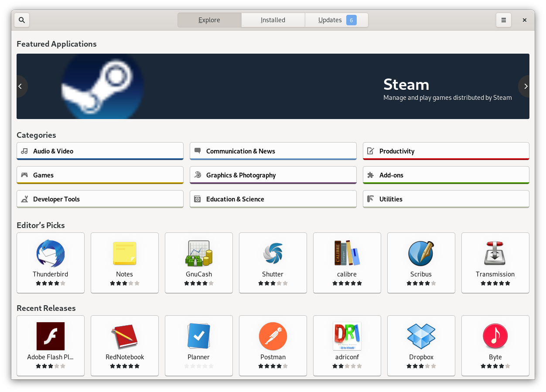Viewport: 546px width, 392px height.
Task: Browse the Productivity category
Action: pyautogui.click(x=446, y=151)
